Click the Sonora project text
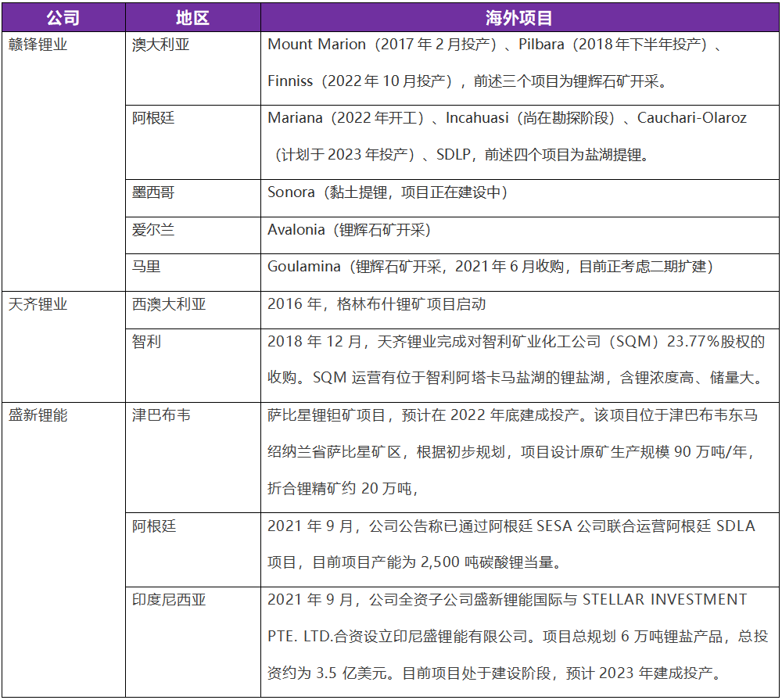Image resolution: width=782 pixels, height=700 pixels. pos(388,192)
